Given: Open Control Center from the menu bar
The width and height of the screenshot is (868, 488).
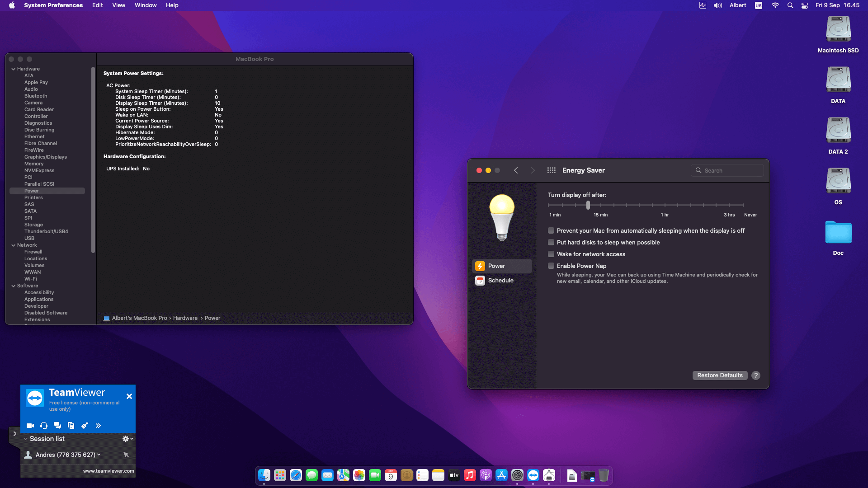Looking at the screenshot, I should pyautogui.click(x=805, y=5).
